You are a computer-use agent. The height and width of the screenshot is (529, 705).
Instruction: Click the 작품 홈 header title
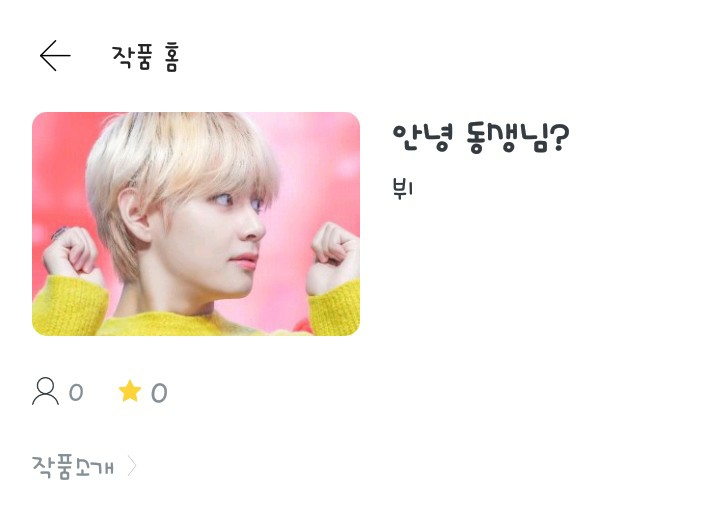coord(146,57)
